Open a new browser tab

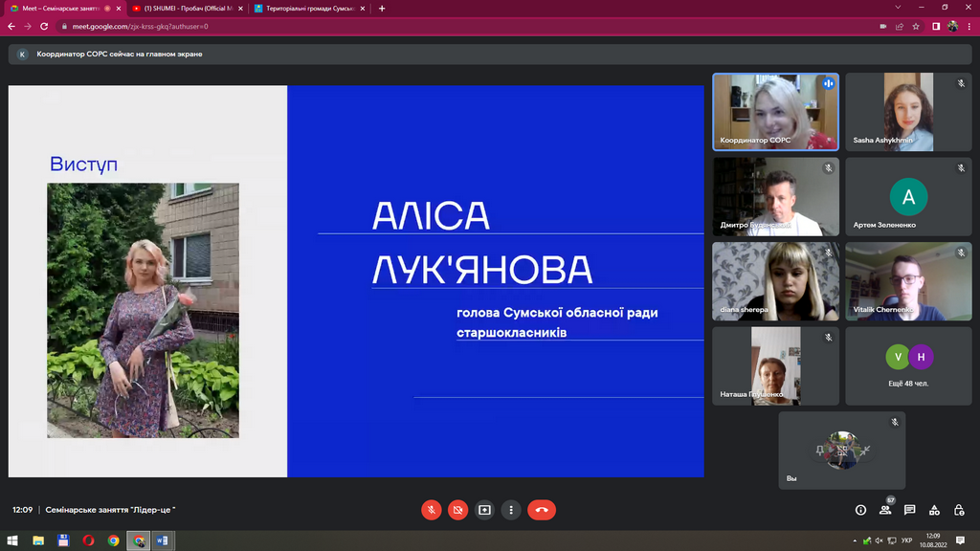click(382, 8)
